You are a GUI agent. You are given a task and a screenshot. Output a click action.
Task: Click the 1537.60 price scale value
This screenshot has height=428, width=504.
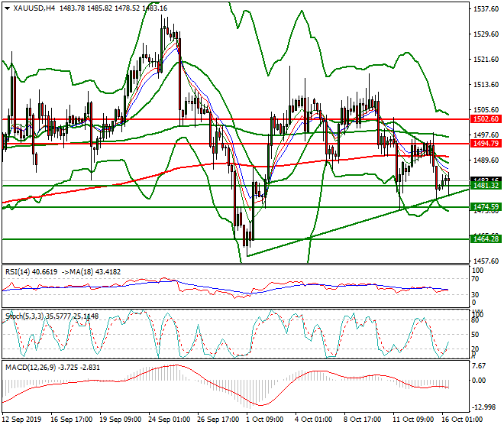click(486, 8)
